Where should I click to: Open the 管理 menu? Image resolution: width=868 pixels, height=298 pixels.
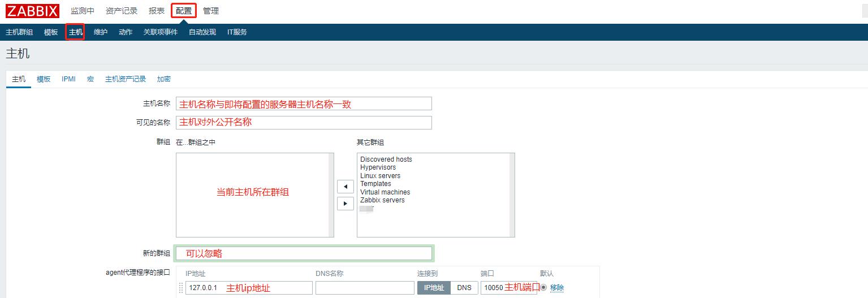pos(211,11)
